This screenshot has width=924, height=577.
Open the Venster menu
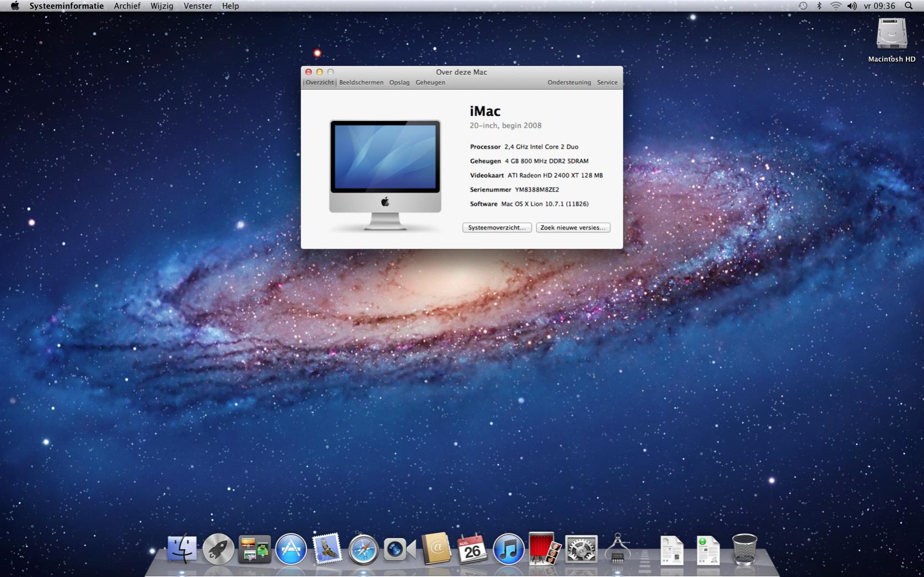[x=198, y=6]
